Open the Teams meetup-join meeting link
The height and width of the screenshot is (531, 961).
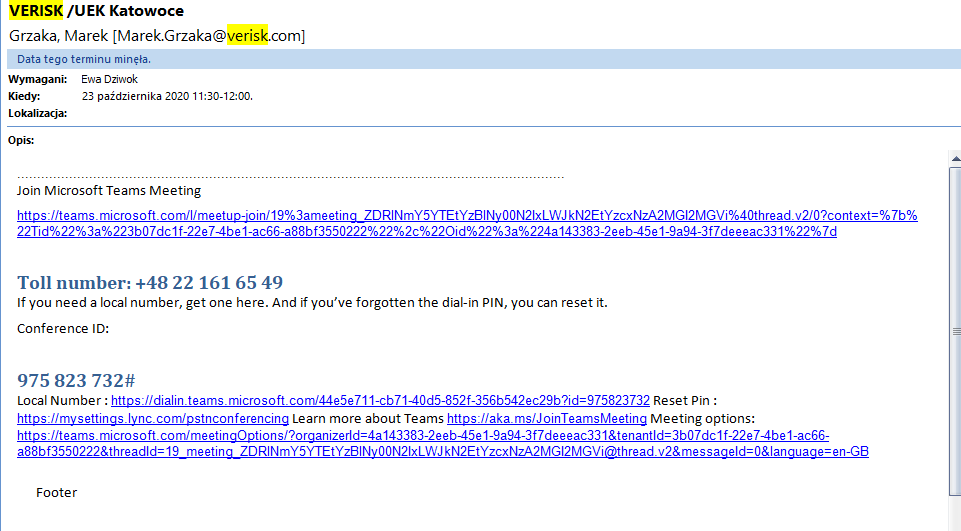[x=467, y=223]
